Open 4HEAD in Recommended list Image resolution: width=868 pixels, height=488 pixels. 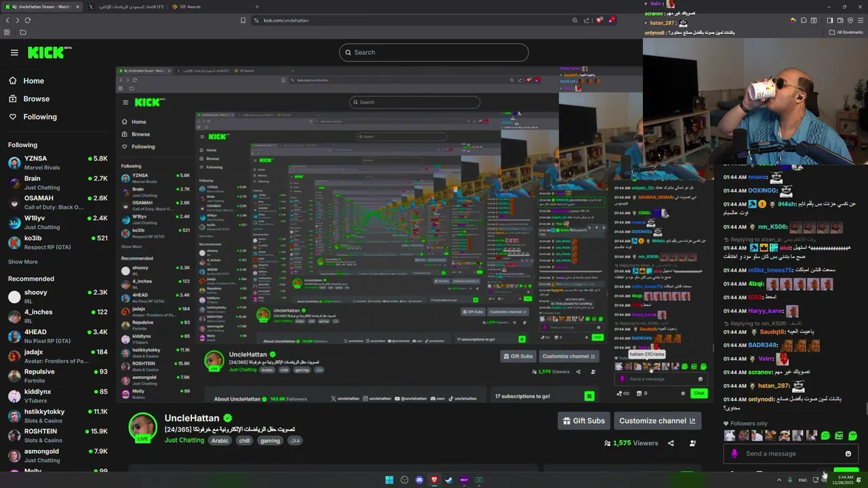[x=58, y=336]
